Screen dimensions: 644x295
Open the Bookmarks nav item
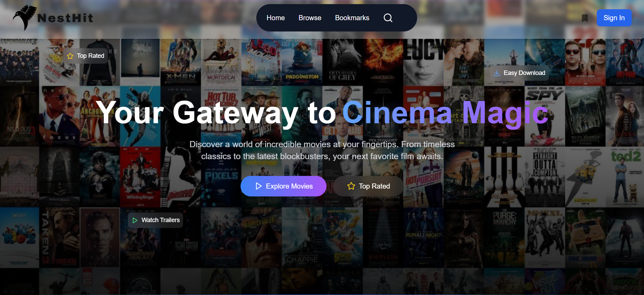[352, 18]
